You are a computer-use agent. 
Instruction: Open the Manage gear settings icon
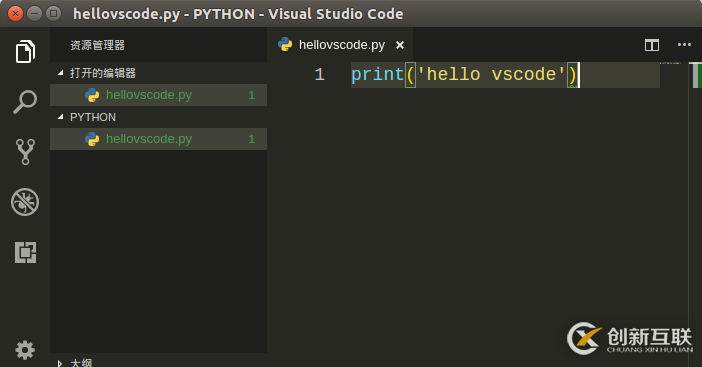pyautogui.click(x=25, y=350)
